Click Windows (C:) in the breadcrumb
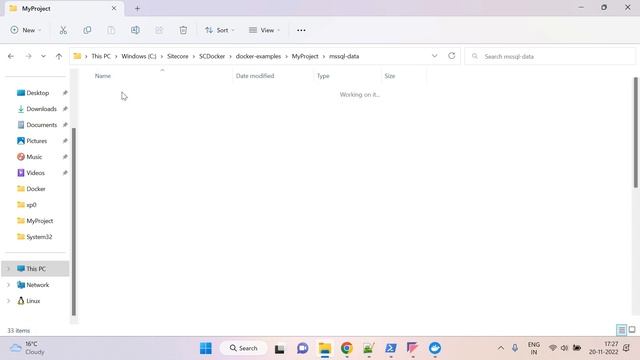The image size is (640, 360). pos(139,56)
